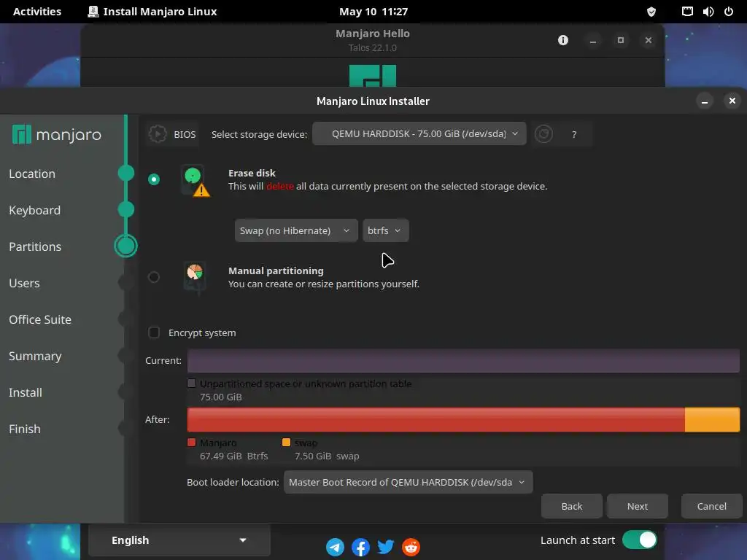Open the question mark help button
The image size is (747, 560).
point(574,135)
